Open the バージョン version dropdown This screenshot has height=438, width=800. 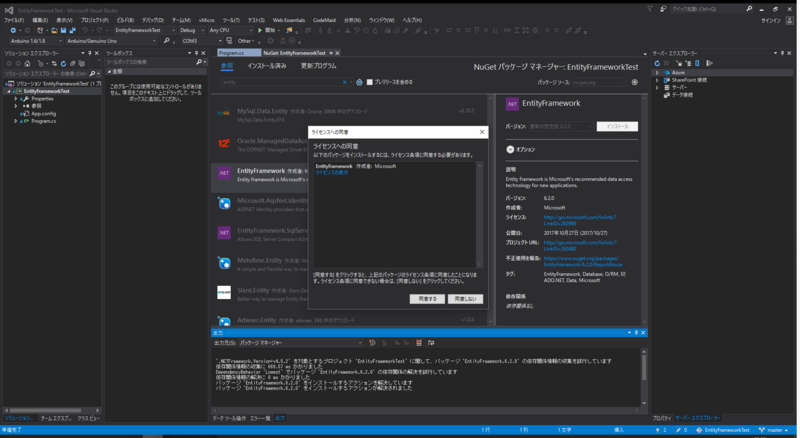pos(562,126)
